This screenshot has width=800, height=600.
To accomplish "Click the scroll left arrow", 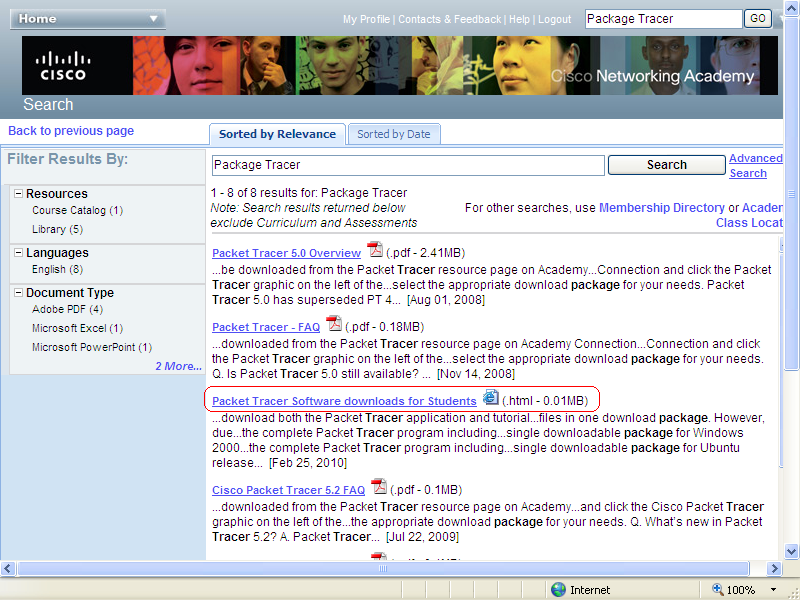I will 8,568.
